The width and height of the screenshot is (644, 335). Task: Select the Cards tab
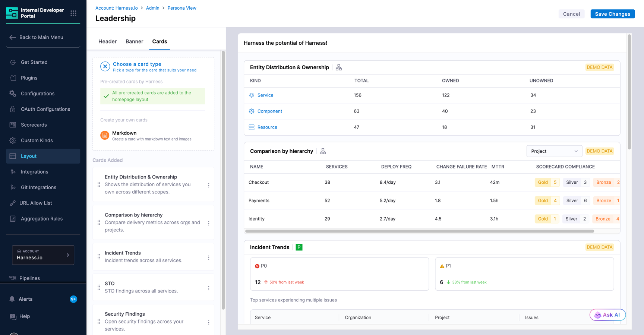pyautogui.click(x=160, y=41)
